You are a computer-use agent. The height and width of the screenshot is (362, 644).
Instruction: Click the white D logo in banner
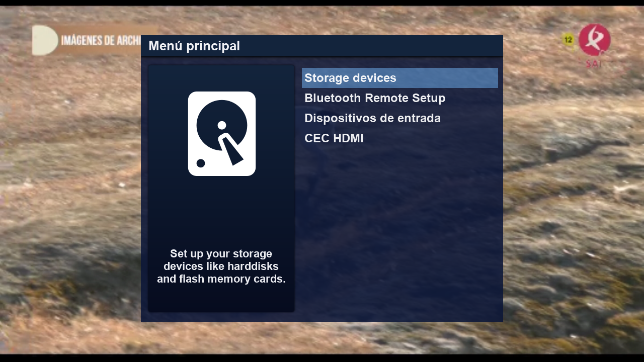(45, 40)
